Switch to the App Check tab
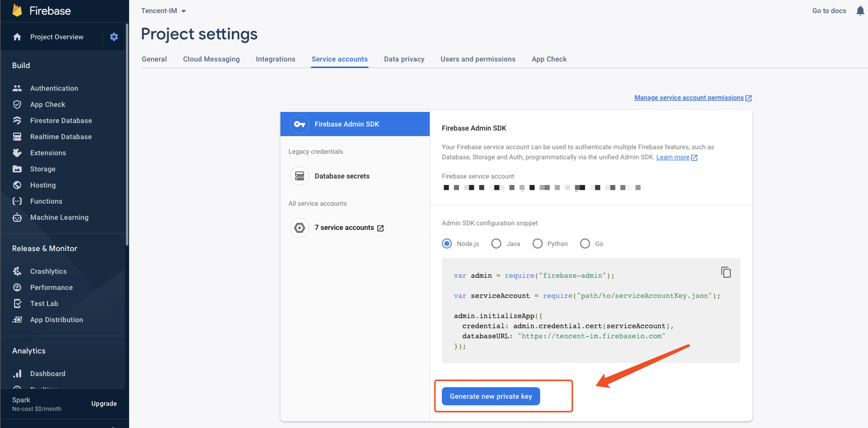This screenshot has height=428, width=868. coord(549,59)
